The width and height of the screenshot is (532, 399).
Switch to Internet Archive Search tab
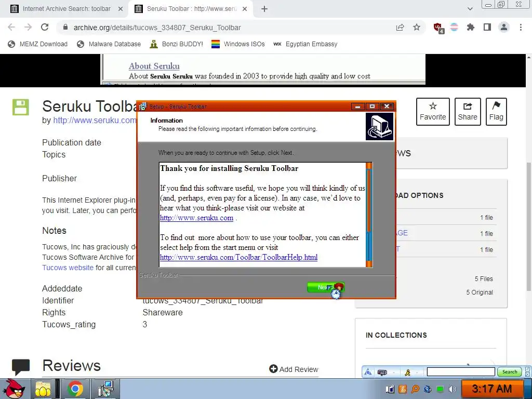(x=66, y=9)
